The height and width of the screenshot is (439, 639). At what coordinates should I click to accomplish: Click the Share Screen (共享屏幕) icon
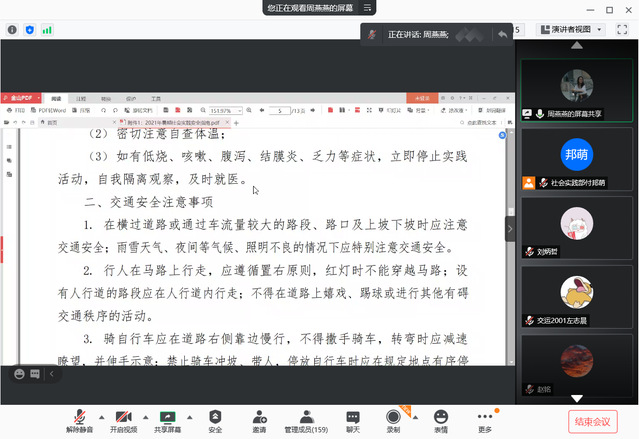pyautogui.click(x=167, y=420)
